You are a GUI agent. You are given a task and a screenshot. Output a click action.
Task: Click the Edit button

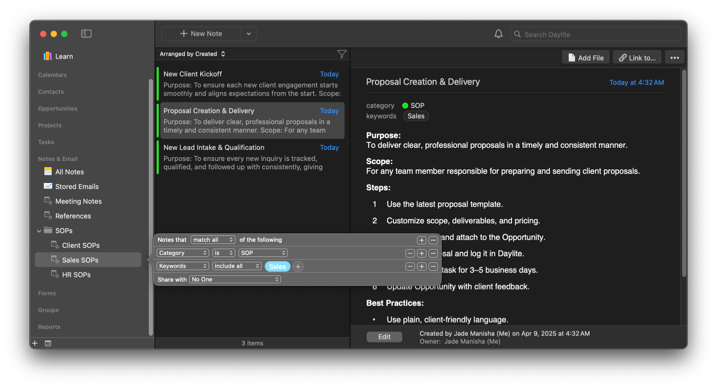(x=384, y=337)
